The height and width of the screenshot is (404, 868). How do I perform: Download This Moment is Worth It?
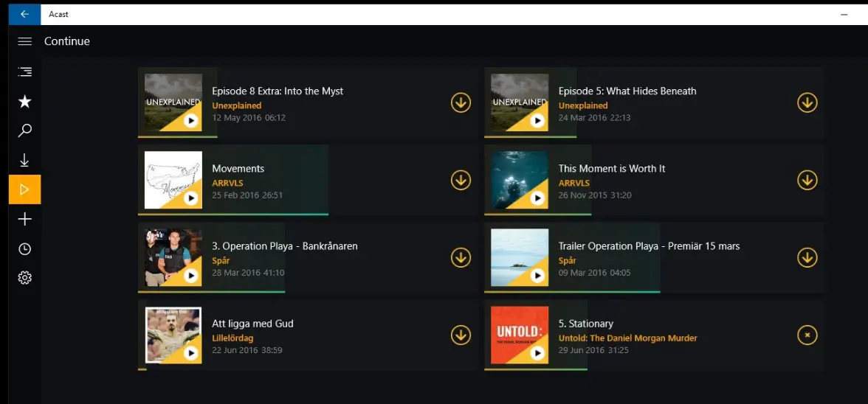(807, 180)
